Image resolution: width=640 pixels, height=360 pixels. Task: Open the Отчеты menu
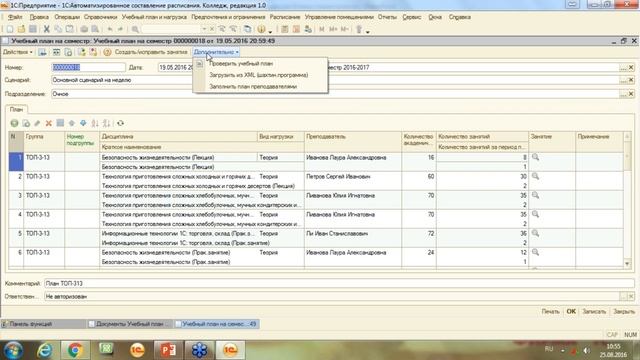[387, 17]
